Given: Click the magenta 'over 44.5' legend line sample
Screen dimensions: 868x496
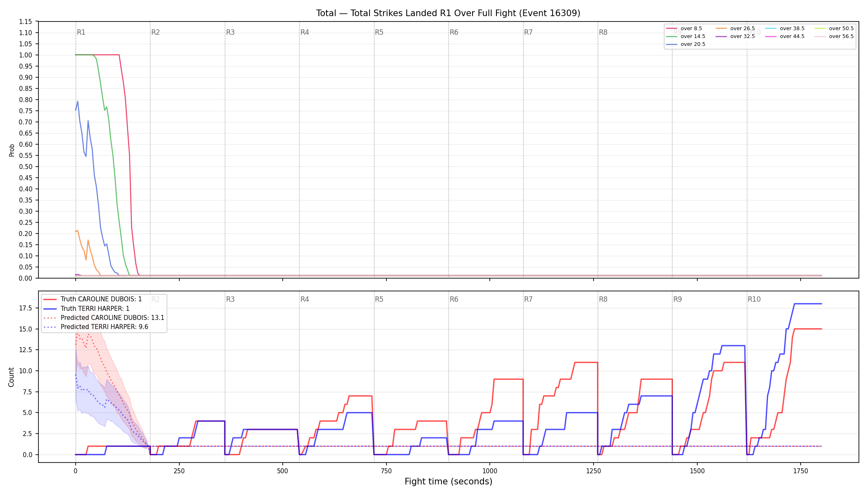Looking at the screenshot, I should 771,36.
